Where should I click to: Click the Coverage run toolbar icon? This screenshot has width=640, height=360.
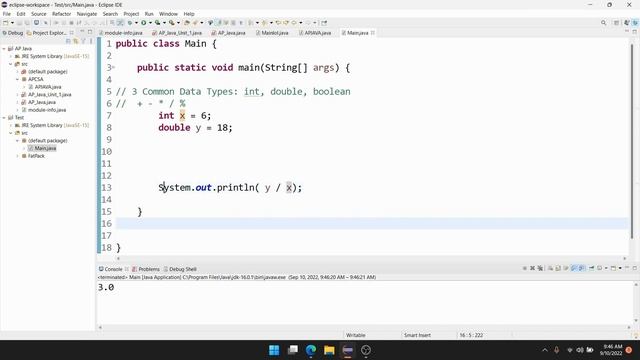pyautogui.click(x=157, y=23)
